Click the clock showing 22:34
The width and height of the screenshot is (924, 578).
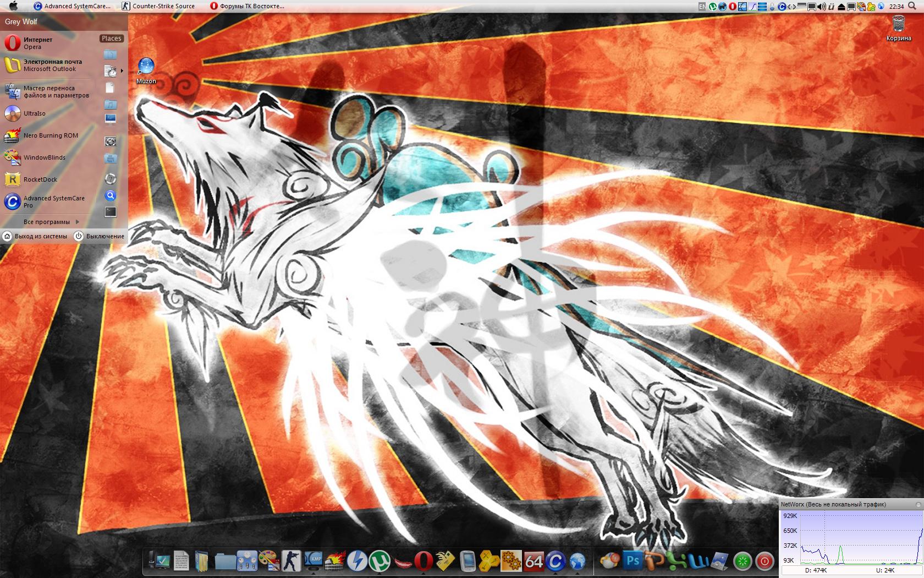897,7
